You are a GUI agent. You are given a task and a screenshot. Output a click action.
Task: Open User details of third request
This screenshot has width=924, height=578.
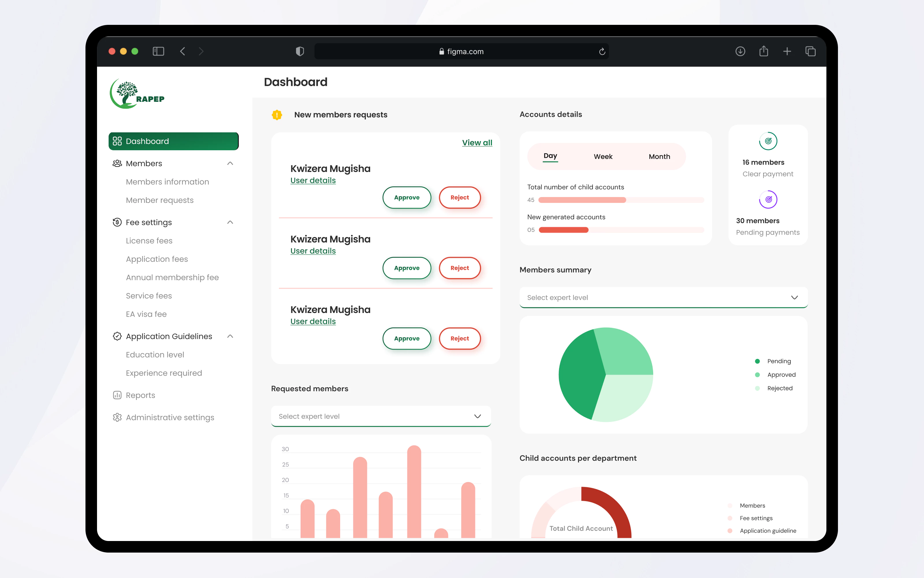[x=313, y=321]
